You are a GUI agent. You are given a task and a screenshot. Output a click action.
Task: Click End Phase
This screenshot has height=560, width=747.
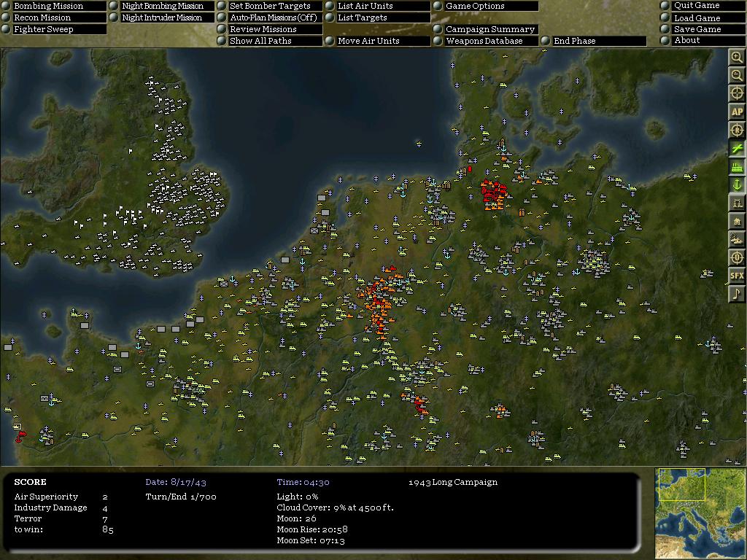point(594,41)
